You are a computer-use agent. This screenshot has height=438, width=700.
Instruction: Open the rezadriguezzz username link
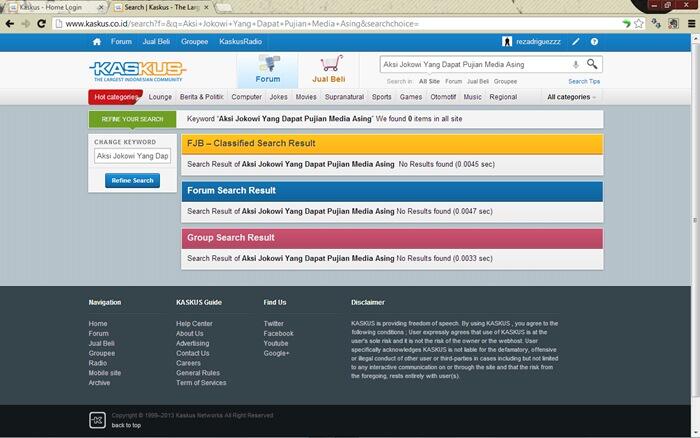tap(538, 42)
